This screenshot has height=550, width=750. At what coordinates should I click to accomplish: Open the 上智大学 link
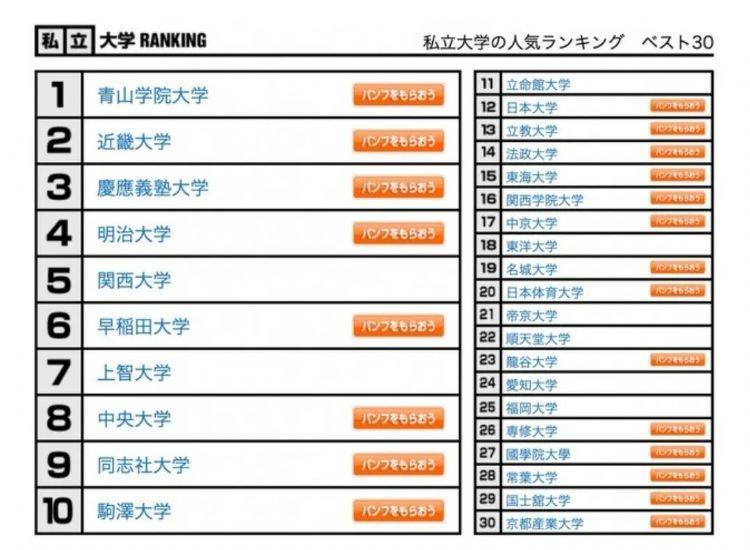tap(134, 373)
